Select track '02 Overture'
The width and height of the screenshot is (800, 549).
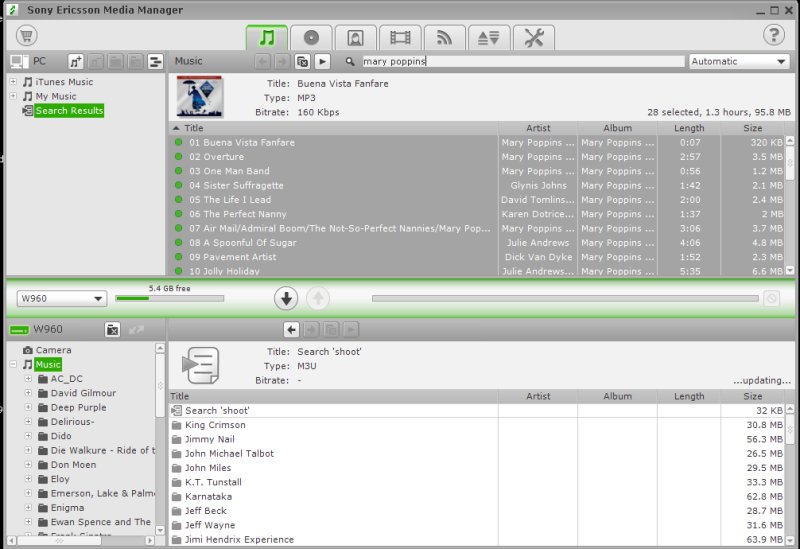click(x=477, y=157)
